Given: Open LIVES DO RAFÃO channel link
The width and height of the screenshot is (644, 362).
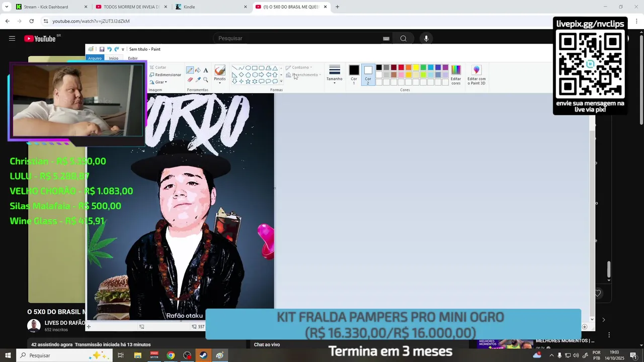Looking at the screenshot, I should pyautogui.click(x=65, y=323).
